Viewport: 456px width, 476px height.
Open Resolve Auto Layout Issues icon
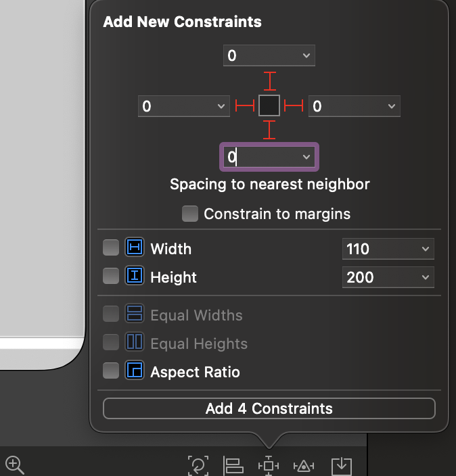(x=304, y=466)
